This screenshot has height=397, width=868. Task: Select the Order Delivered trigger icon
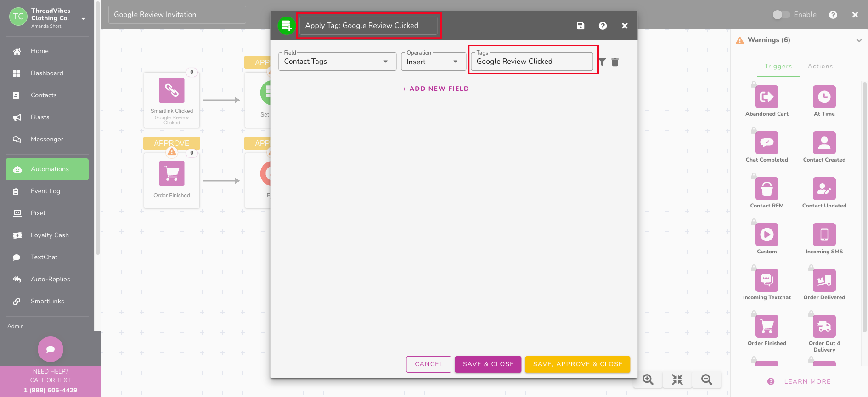click(824, 280)
